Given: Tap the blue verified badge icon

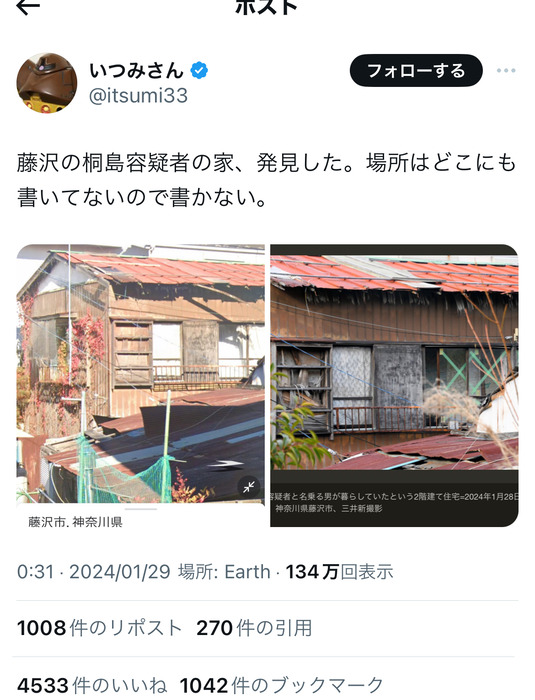Looking at the screenshot, I should coord(199,71).
